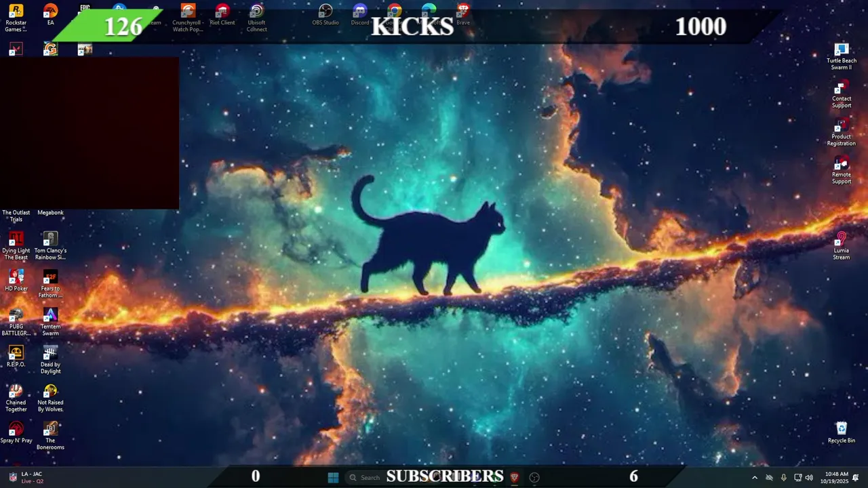Select Dead by Daylight shortcut
This screenshot has width=868, height=488.
coord(50,360)
